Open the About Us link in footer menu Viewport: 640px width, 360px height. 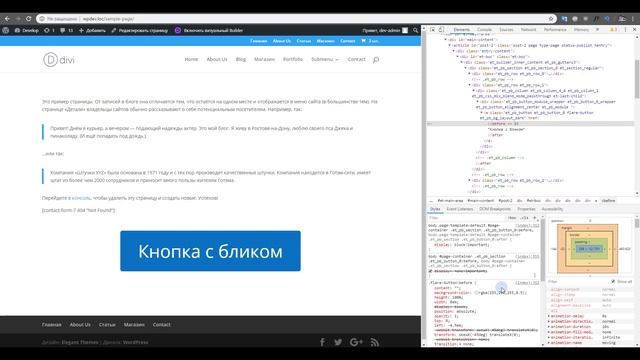[80, 324]
